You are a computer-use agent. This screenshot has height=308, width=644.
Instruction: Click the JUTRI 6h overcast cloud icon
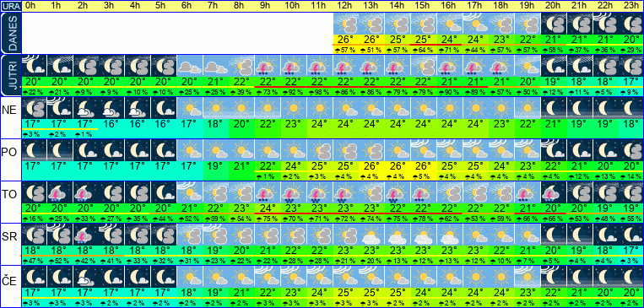pos(189,66)
